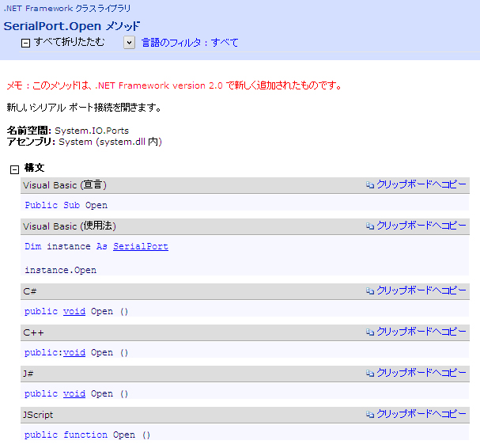Click copy icon in J# header

pyautogui.click(x=370, y=373)
